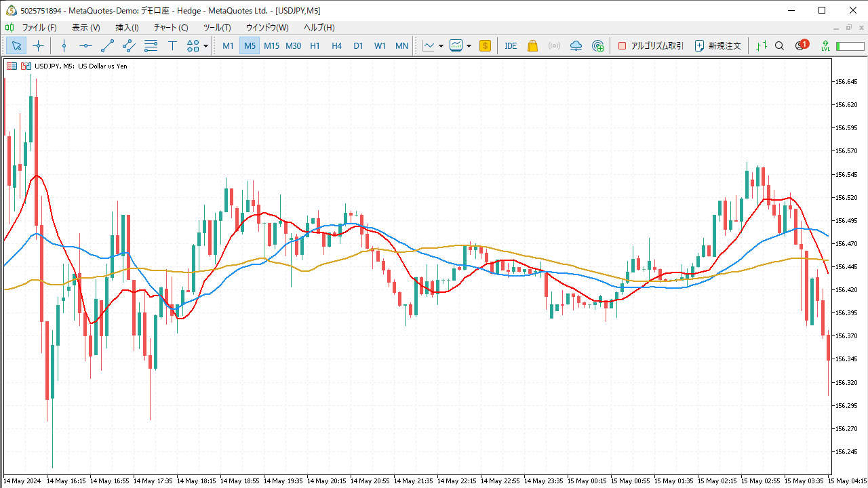The height and width of the screenshot is (488, 868).
Task: Click the red Depth of Market chart icon
Action: pos(12,66)
